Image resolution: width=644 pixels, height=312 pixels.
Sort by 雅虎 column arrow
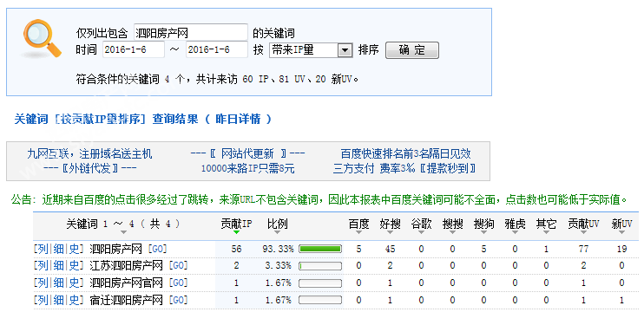515,232
